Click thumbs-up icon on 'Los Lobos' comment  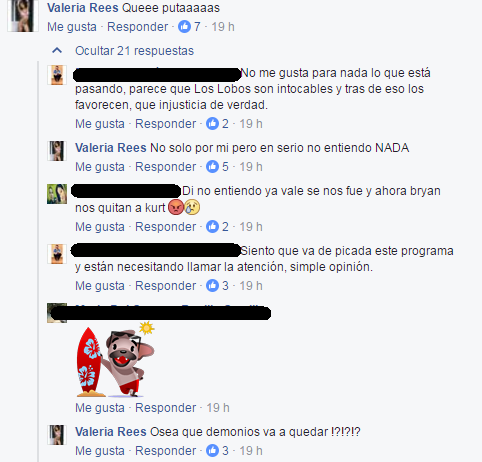[212, 123]
